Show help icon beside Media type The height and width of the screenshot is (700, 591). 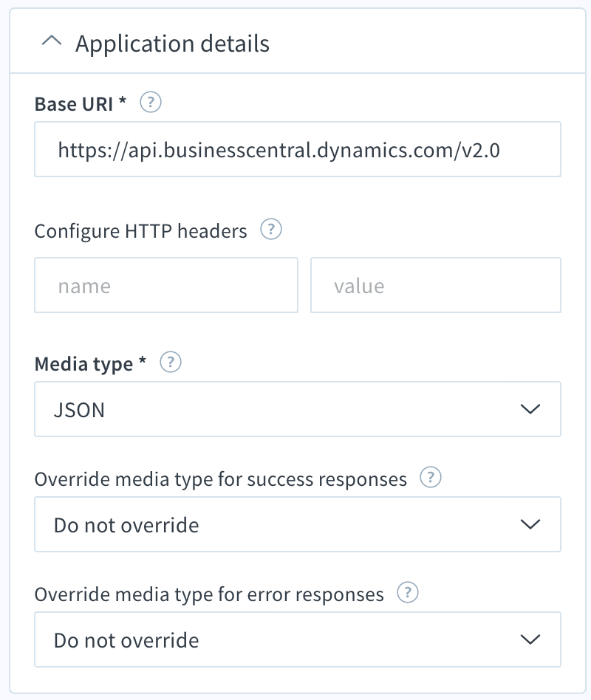171,362
